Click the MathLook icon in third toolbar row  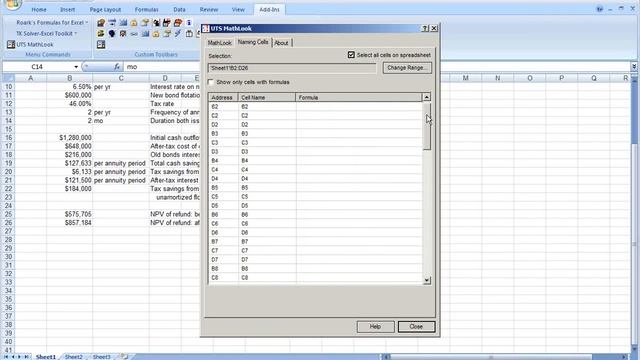[x=101, y=44]
